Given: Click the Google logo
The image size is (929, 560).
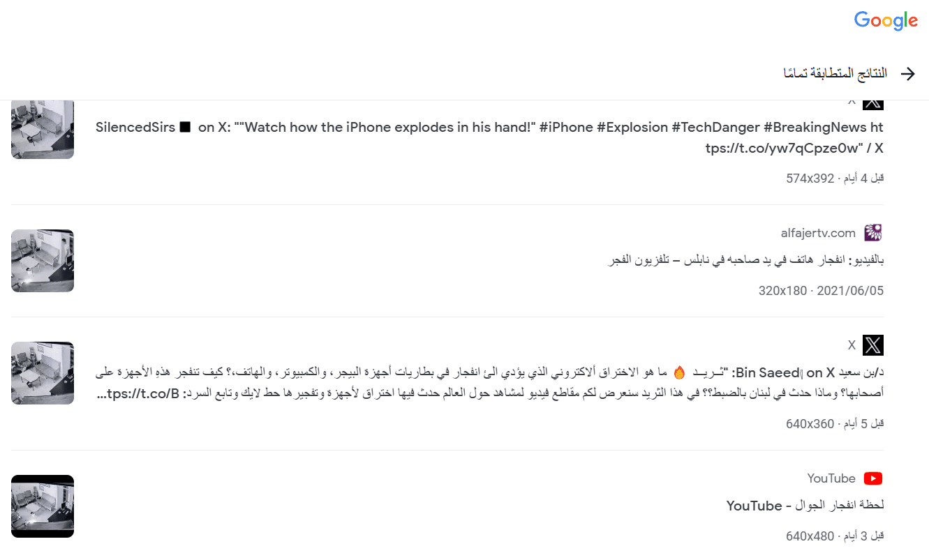Looking at the screenshot, I should pos(886,21).
